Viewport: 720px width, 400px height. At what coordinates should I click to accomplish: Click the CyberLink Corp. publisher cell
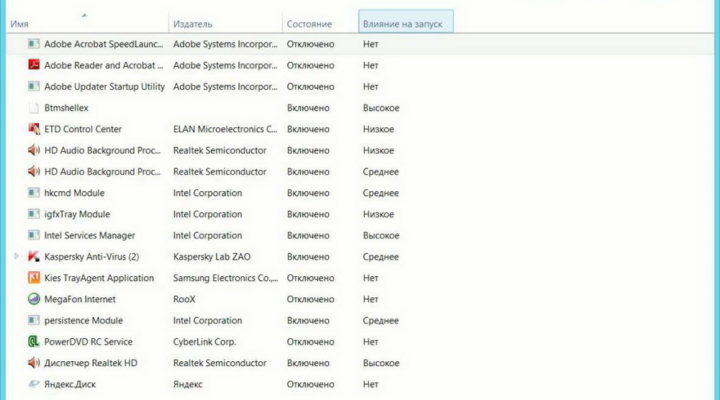tap(204, 342)
